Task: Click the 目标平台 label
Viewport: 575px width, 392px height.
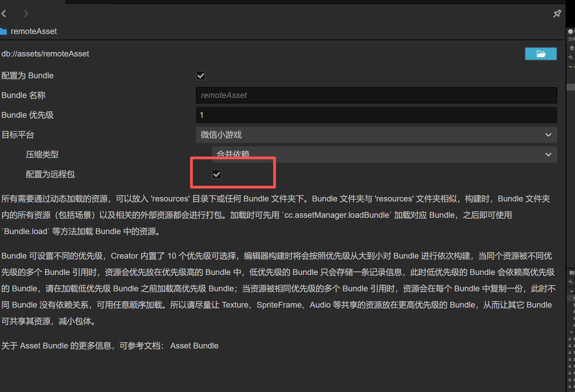Action: coord(18,135)
